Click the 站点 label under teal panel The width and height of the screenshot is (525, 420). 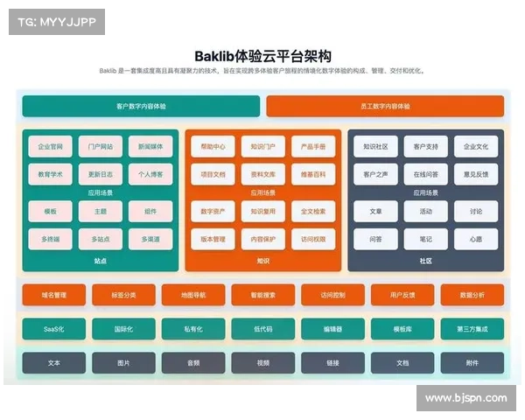point(101,261)
